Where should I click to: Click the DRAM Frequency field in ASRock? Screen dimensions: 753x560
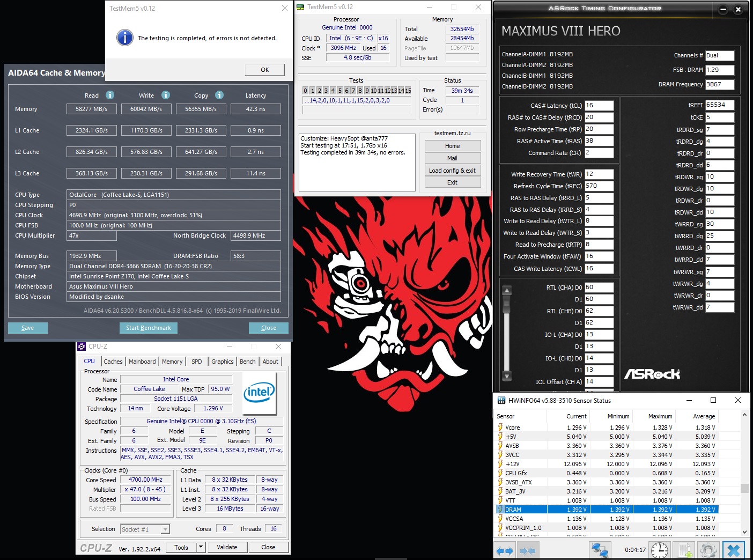(720, 85)
